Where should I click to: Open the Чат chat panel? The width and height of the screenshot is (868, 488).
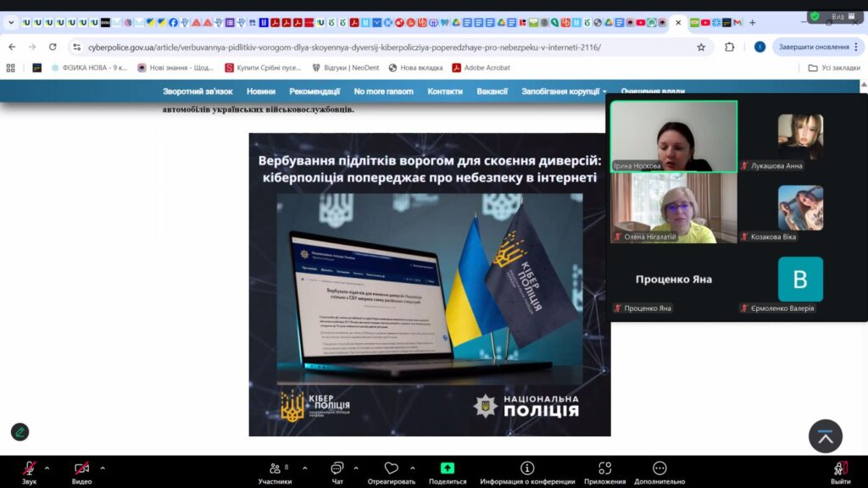337,469
